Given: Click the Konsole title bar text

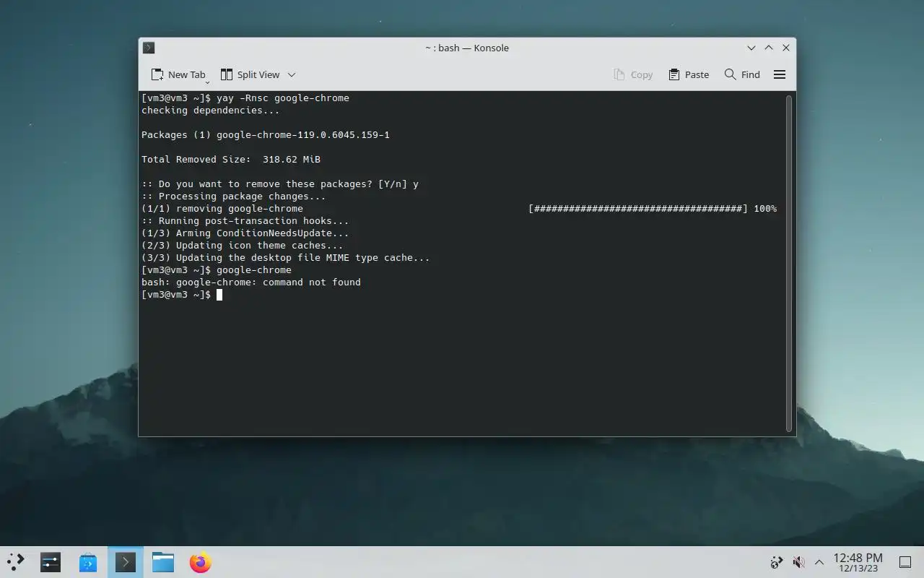Looking at the screenshot, I should (467, 48).
